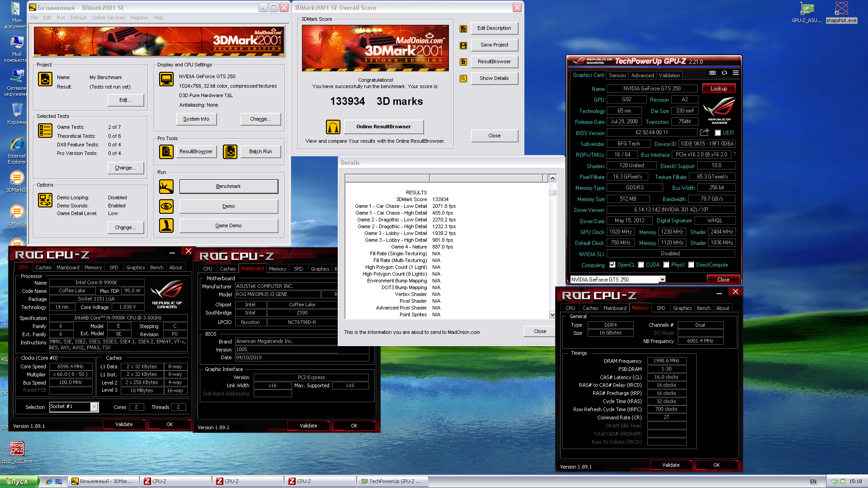Open the GPU selection dropdown in GPU-Z
The image size is (868, 488).
[662, 280]
